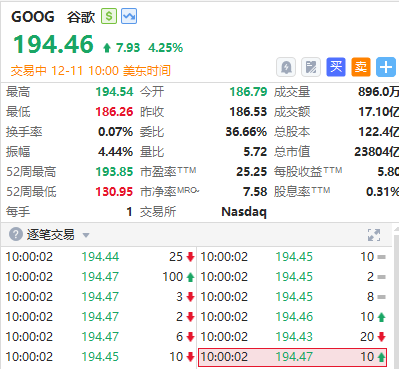The image size is (399, 369).
Task: Open the notes edit icon
Action: (x=311, y=67)
